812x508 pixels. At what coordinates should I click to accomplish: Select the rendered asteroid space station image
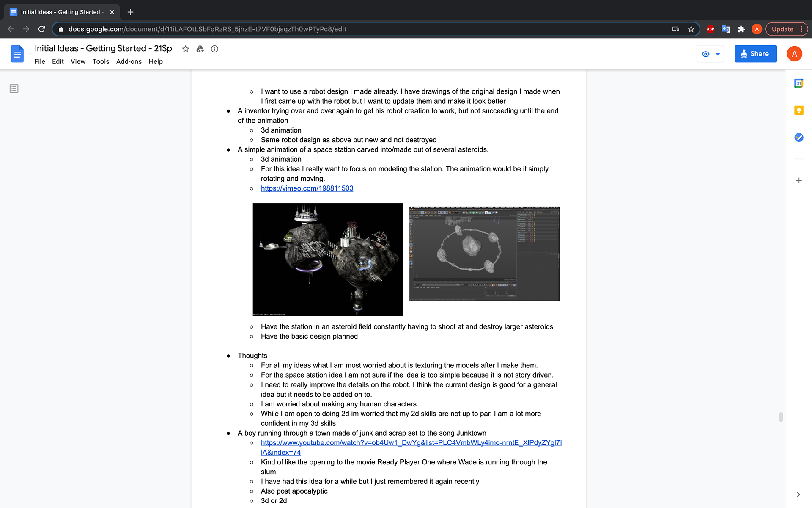pyautogui.click(x=328, y=260)
